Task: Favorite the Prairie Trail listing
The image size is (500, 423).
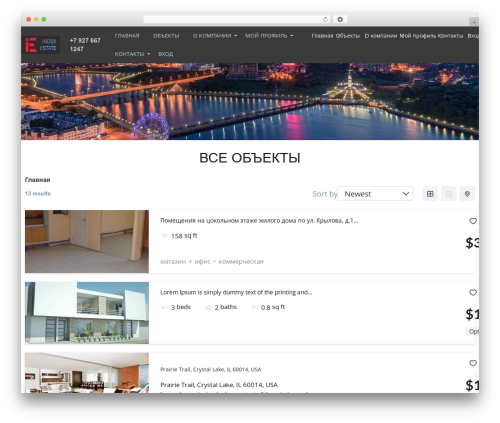Action: point(473,363)
